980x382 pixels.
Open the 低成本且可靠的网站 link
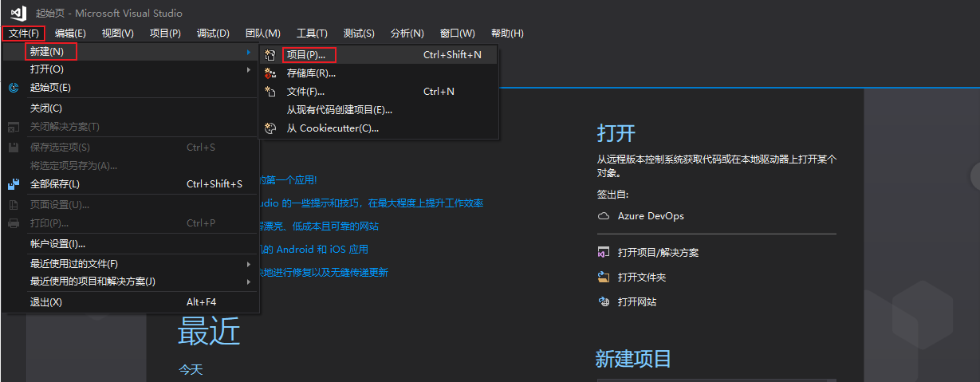click(319, 226)
